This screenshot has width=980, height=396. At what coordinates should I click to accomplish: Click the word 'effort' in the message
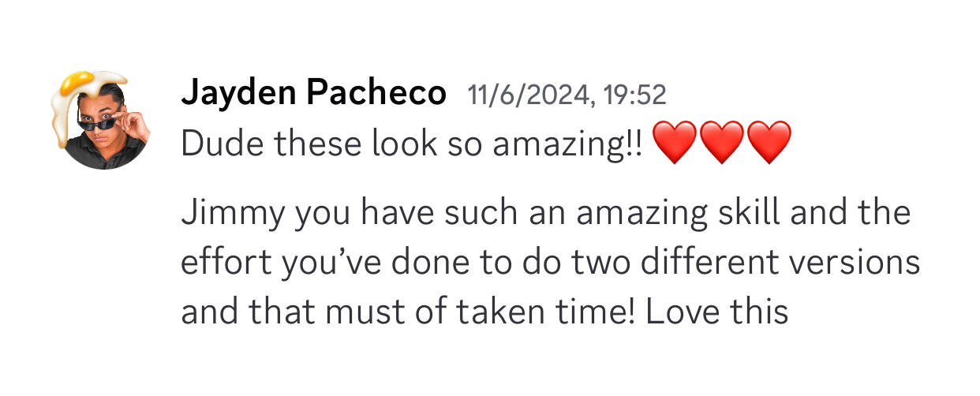click(220, 263)
